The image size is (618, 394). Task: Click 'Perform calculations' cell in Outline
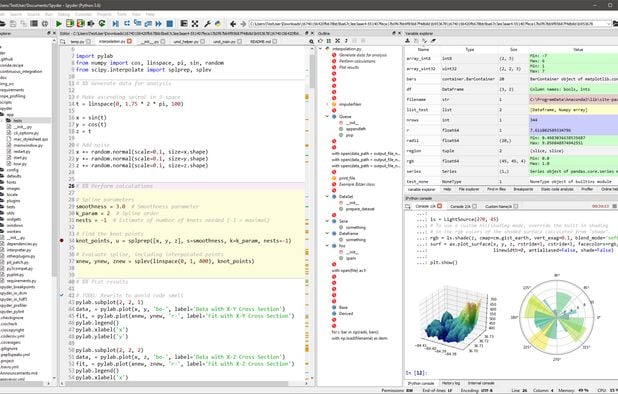357,61
